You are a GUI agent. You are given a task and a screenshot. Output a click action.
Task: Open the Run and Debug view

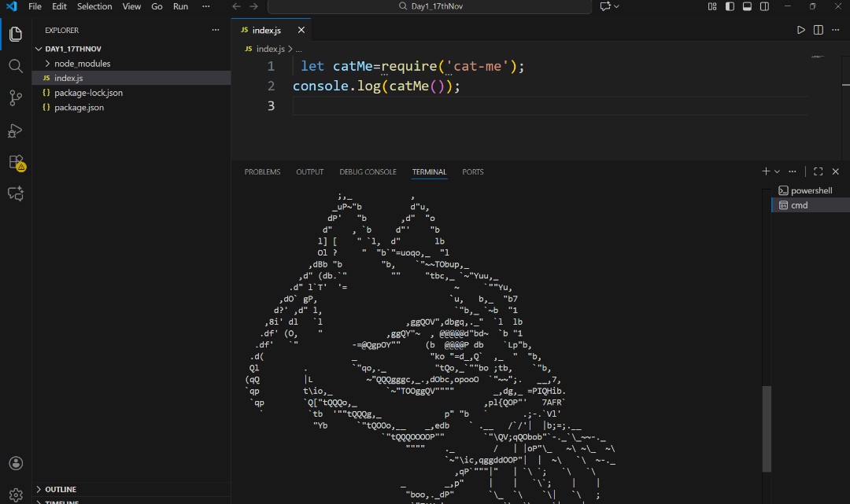15,131
